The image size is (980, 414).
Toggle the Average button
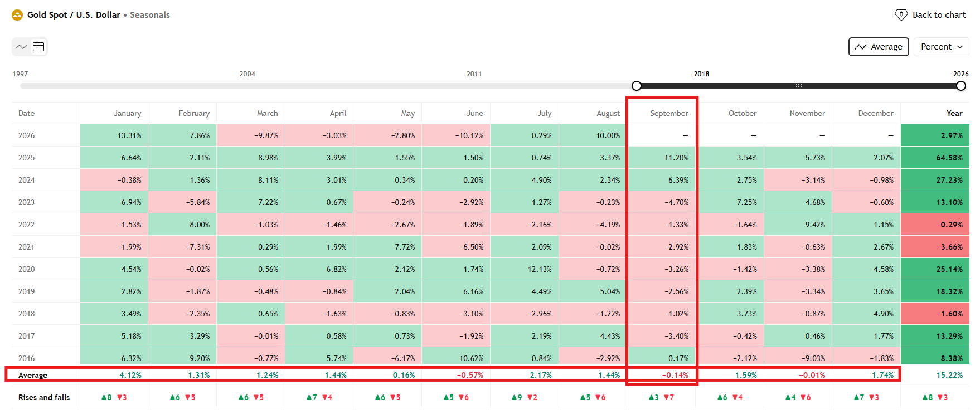[x=879, y=47]
